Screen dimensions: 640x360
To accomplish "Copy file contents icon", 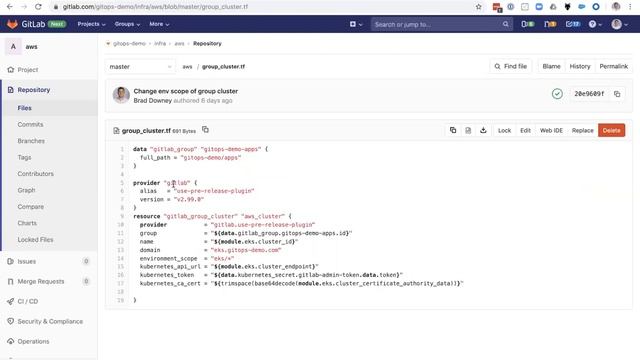I will click(x=453, y=130).
